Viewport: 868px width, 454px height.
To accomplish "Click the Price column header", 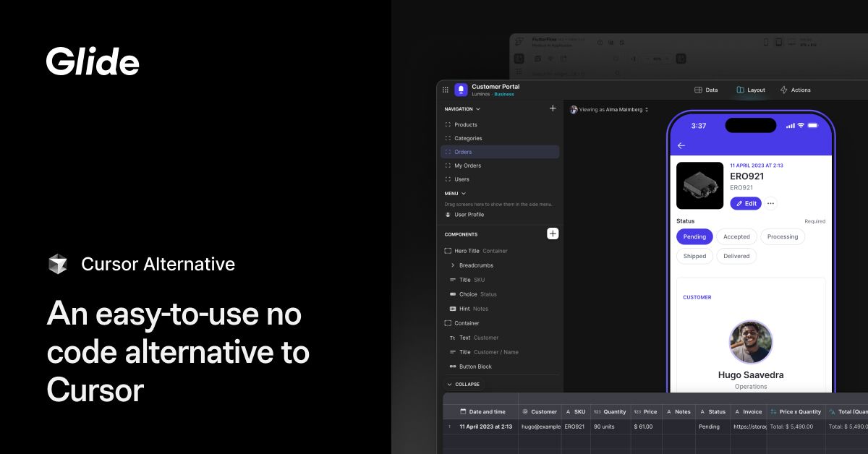I will tap(646, 411).
